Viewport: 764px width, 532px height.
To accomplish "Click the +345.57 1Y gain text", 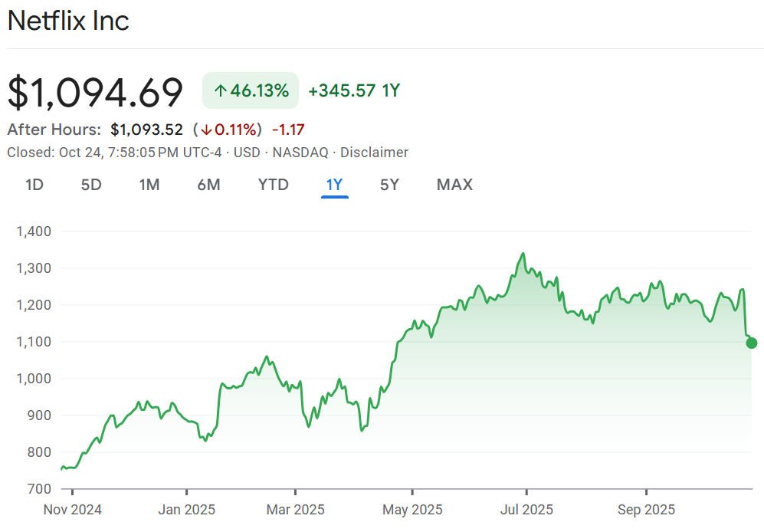I will (x=354, y=90).
